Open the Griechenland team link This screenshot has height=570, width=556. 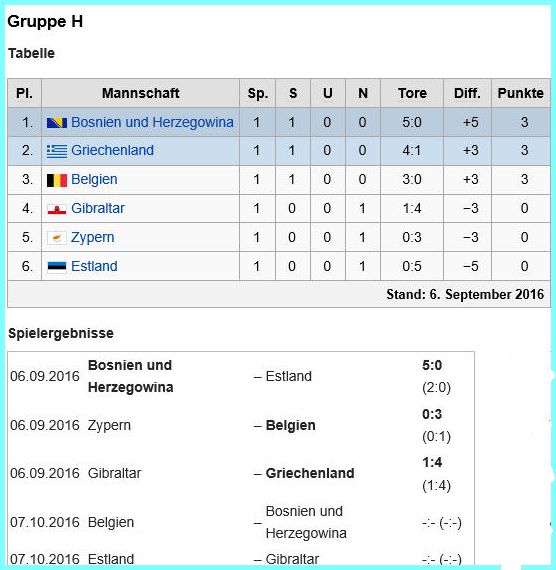[x=112, y=150]
